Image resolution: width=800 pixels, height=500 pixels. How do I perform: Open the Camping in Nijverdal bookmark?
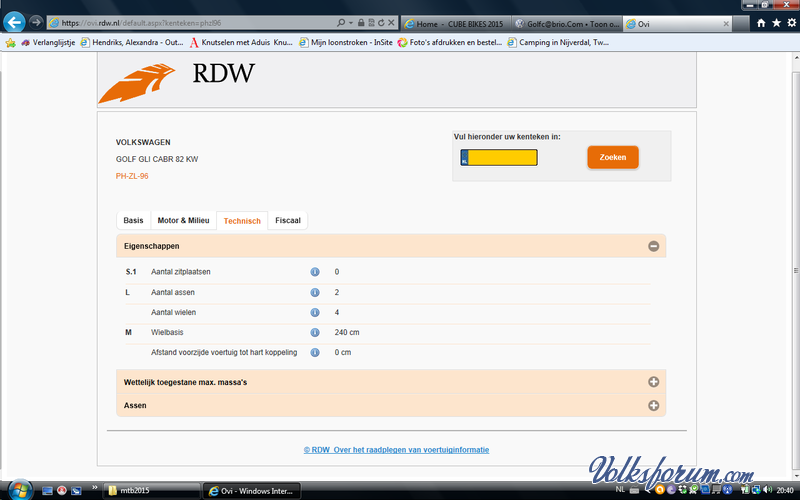point(558,42)
